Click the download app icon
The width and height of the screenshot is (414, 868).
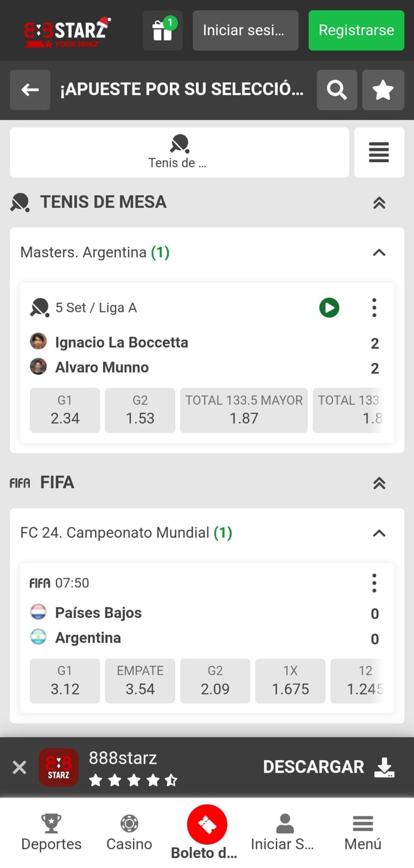384,767
